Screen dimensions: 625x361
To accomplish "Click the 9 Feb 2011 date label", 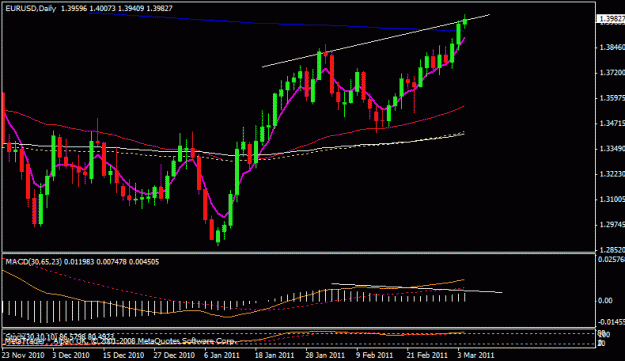I will coord(374,355).
